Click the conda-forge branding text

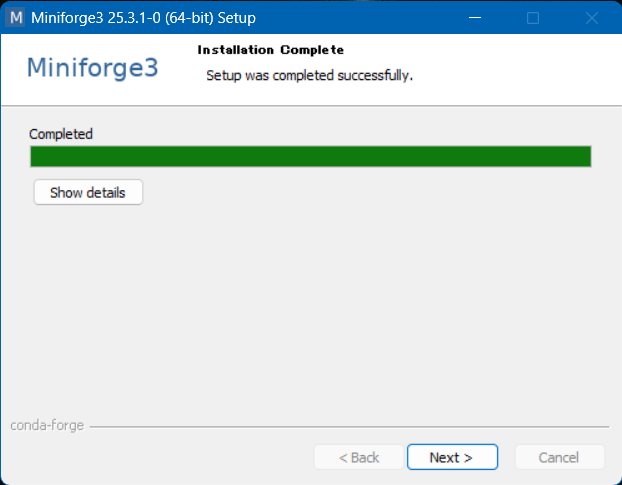click(47, 425)
